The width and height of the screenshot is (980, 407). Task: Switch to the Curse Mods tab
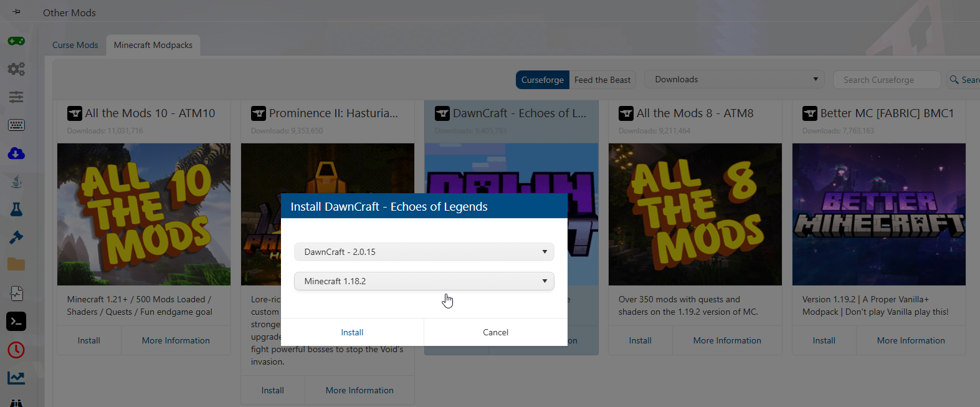pyautogui.click(x=75, y=45)
